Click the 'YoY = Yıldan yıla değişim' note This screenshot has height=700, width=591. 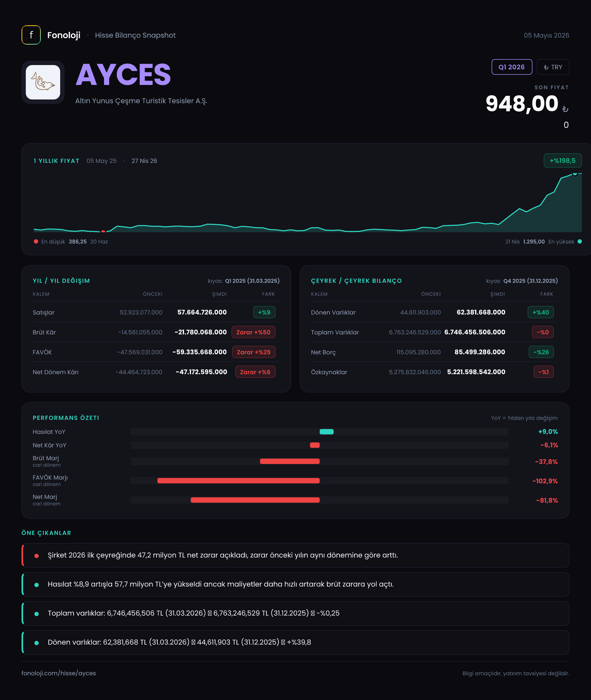coord(524,418)
